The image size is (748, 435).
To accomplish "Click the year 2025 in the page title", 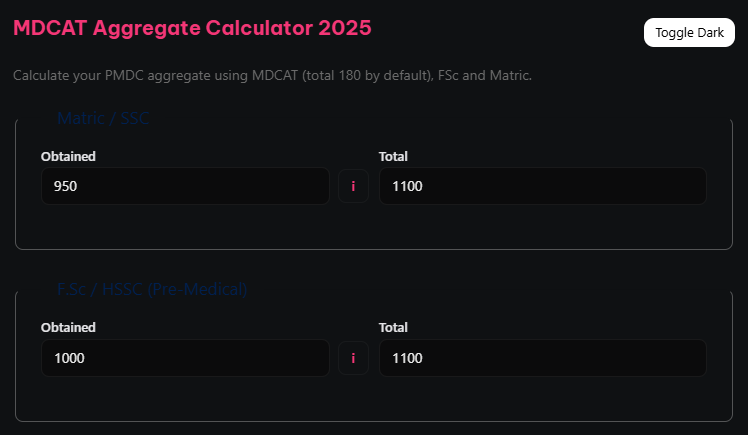I will click(345, 28).
